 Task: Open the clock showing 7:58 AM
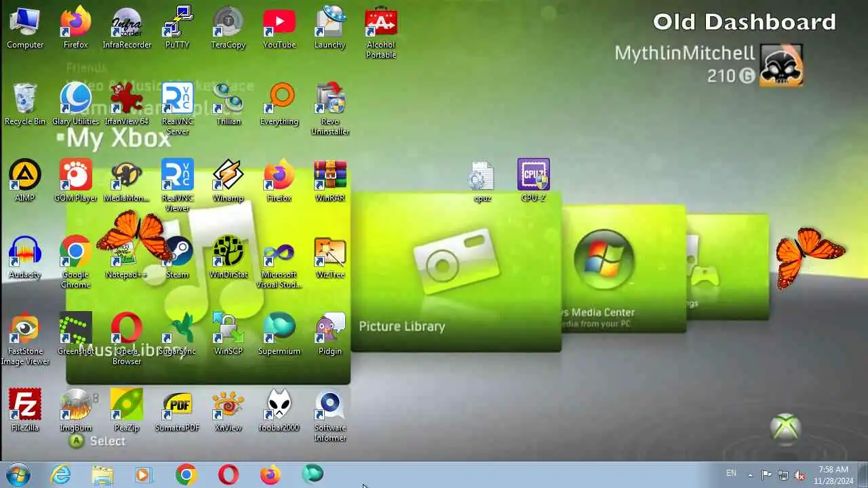coord(833,474)
